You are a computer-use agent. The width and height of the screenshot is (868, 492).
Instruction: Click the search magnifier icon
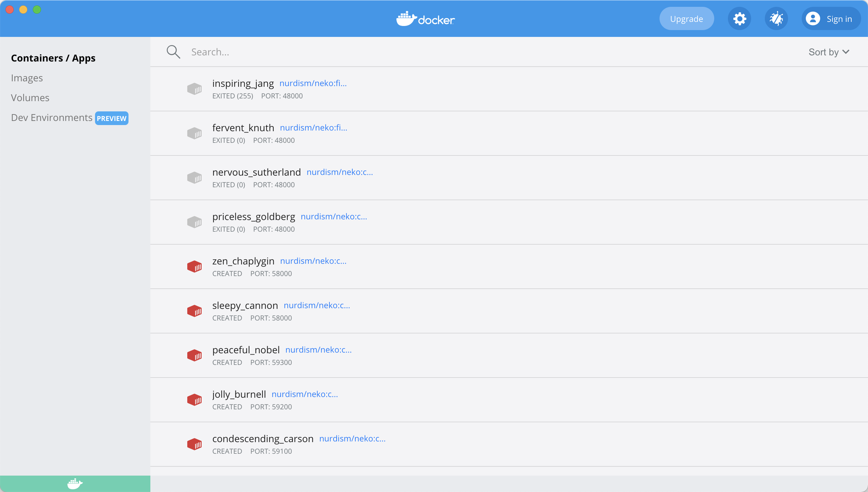pyautogui.click(x=173, y=52)
